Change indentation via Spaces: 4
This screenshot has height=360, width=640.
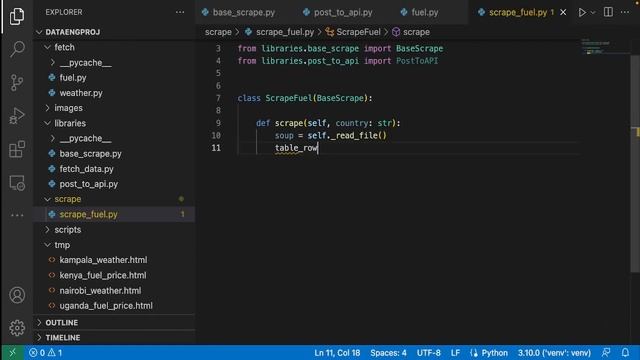coord(388,353)
